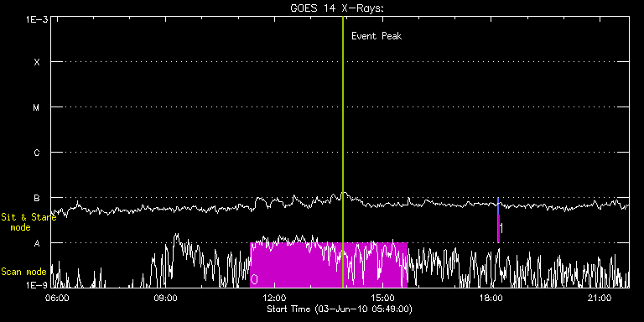Image resolution: width=644 pixels, height=322 pixels.
Task: Click the C class axis label
Action: point(37,153)
